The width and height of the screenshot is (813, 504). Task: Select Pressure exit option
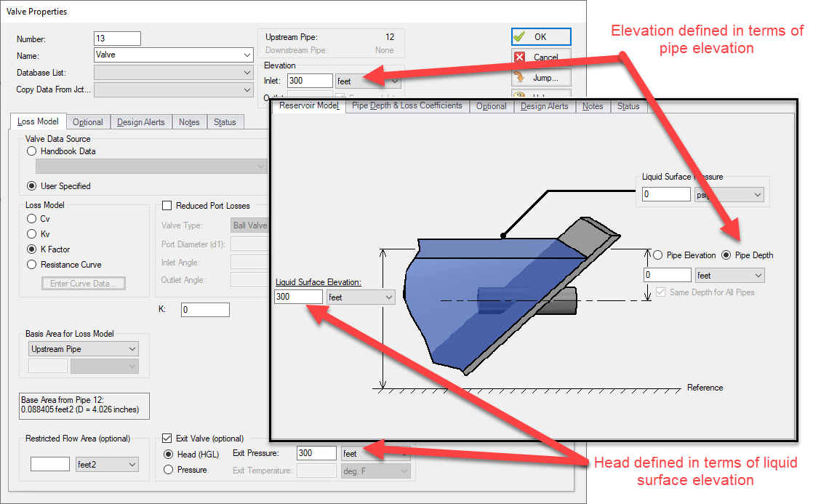coord(168,469)
